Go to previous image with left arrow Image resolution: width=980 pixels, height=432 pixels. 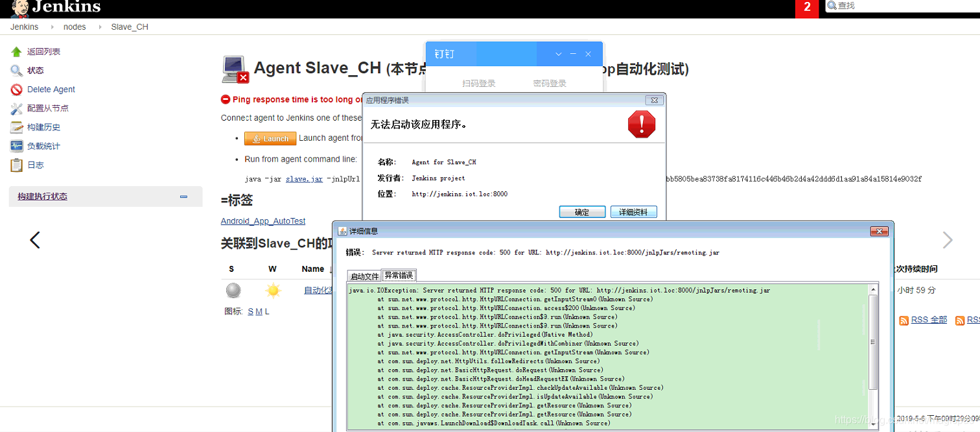coord(35,240)
